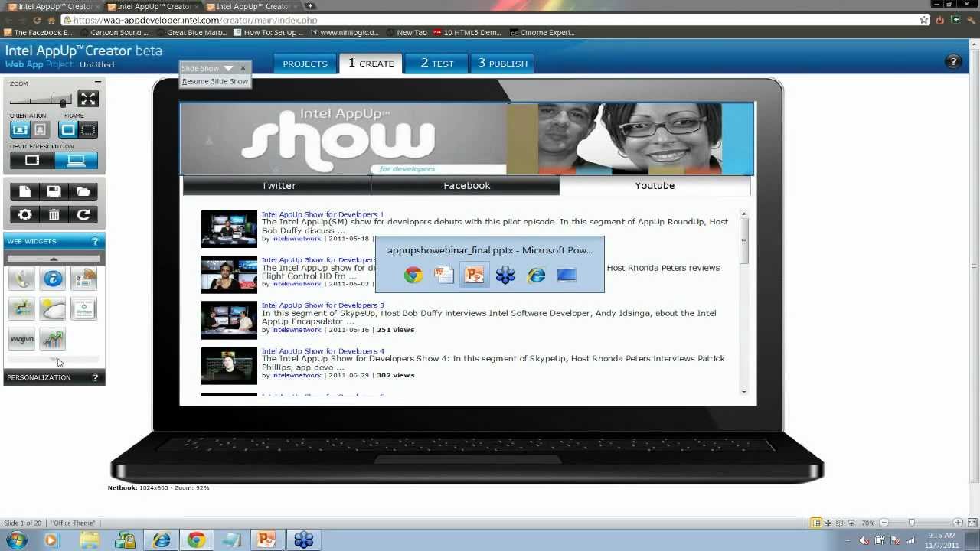Viewport: 980px width, 551px height.
Task: Open the Facebook tab in preview
Action: click(x=466, y=185)
